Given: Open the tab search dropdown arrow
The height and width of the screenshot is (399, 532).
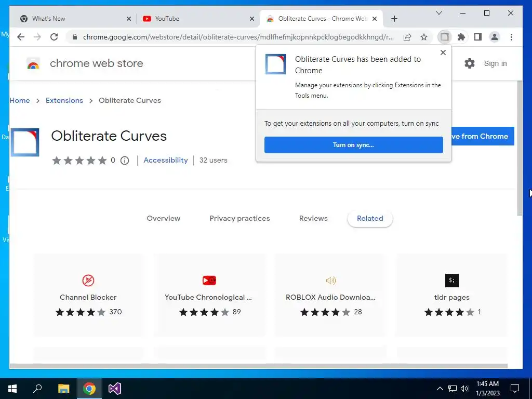Looking at the screenshot, I should coord(438,13).
